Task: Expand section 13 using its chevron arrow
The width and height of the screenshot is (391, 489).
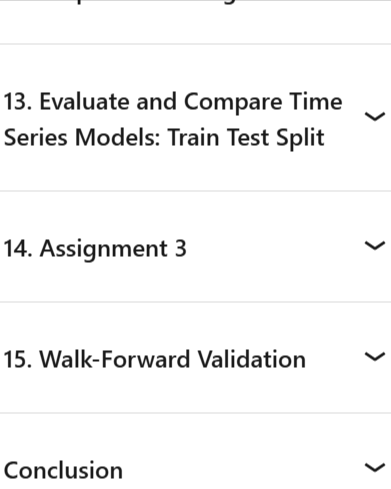Action: [375, 117]
